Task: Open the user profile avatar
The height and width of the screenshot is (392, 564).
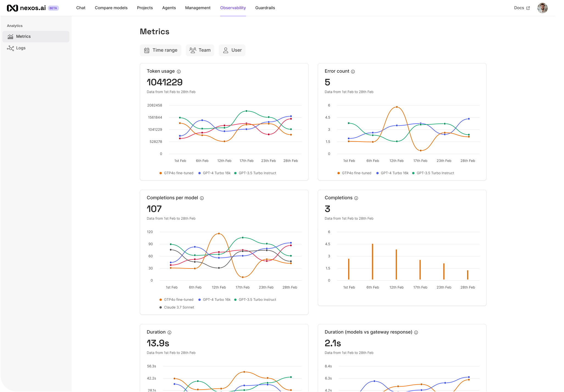Action: coord(542,8)
